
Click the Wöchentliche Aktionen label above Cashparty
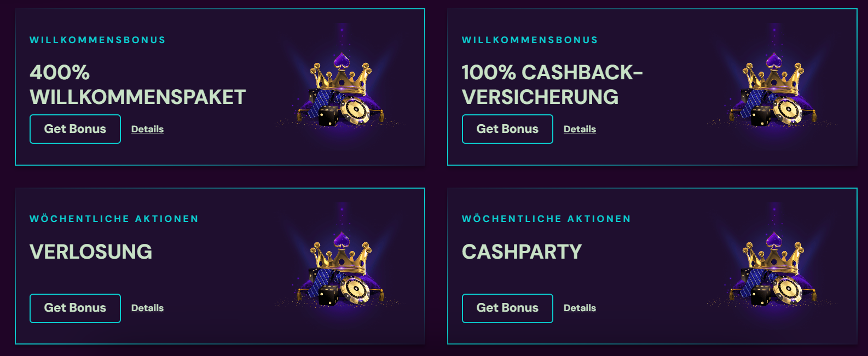tap(546, 219)
